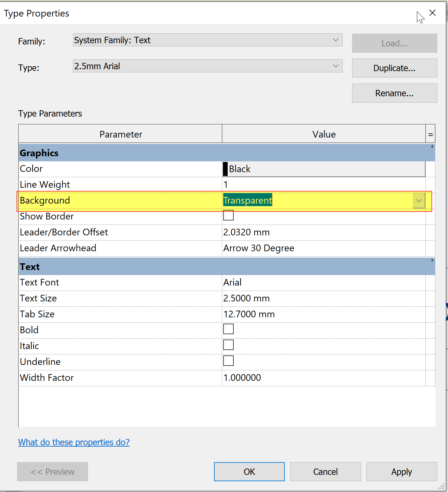Select the Background parameter label
The height and width of the screenshot is (492, 448).
point(45,201)
